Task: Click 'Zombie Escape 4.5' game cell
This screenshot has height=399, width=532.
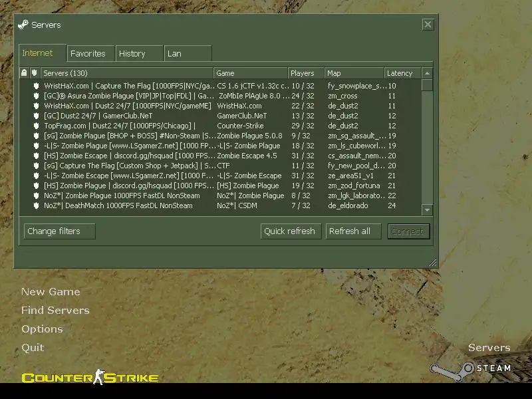Action: click(247, 156)
